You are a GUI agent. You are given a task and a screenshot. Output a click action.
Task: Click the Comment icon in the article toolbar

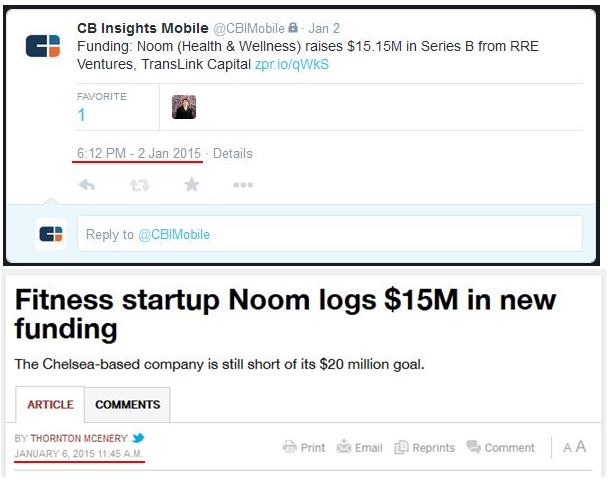click(500, 448)
